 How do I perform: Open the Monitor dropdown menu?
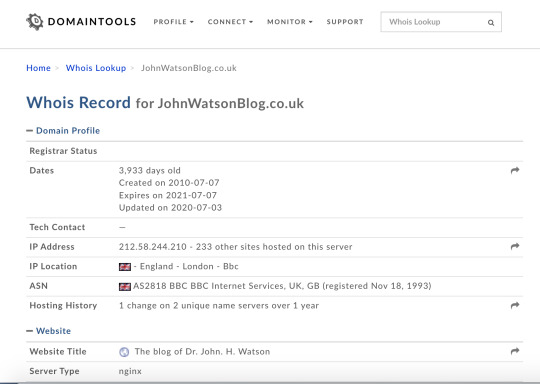point(290,22)
